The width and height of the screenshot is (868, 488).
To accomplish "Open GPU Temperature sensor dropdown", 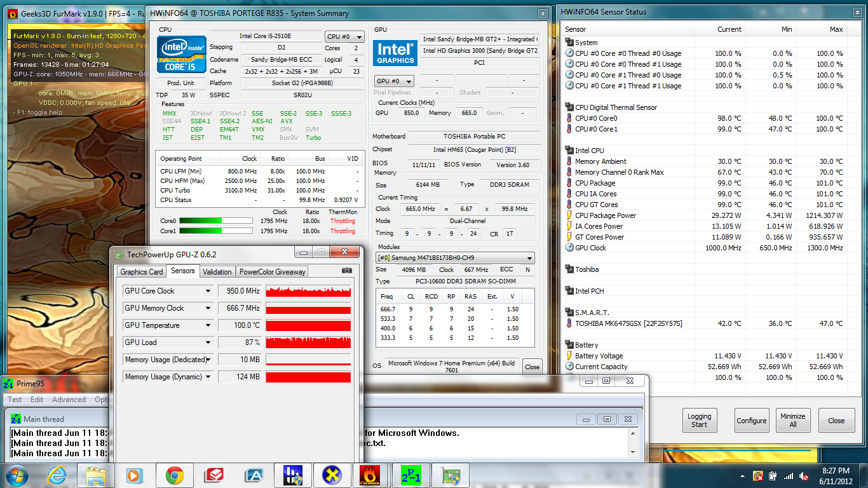I will (x=207, y=325).
